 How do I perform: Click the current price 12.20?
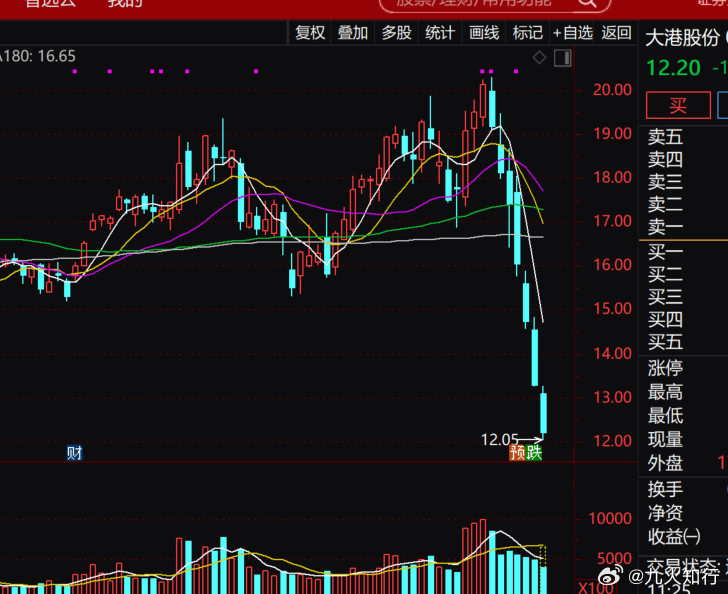point(673,68)
